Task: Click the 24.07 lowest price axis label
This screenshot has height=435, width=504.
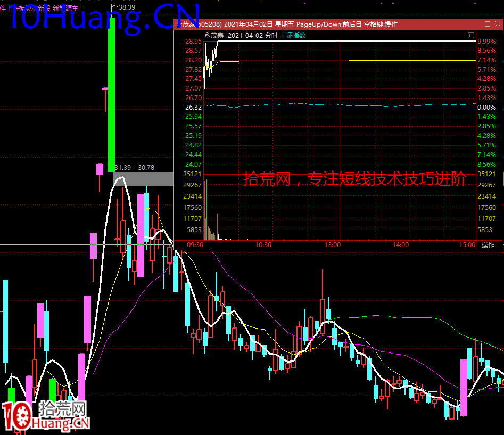Action: (193, 165)
